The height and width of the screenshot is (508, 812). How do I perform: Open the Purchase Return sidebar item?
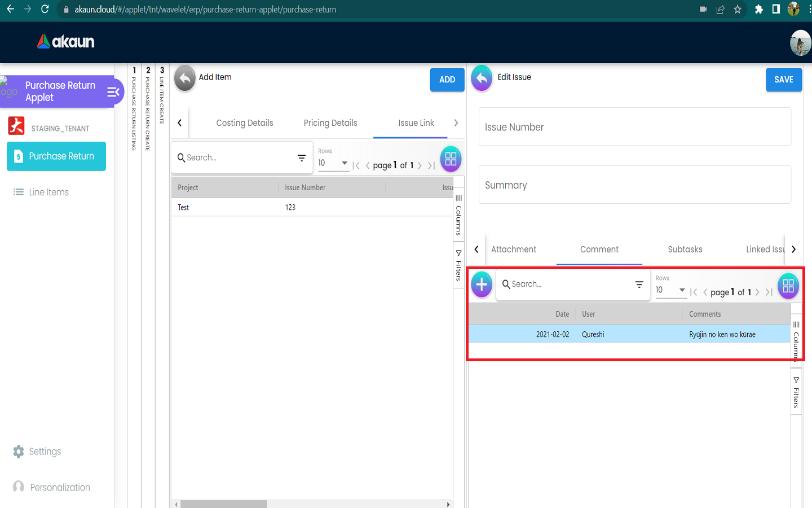[x=56, y=156]
